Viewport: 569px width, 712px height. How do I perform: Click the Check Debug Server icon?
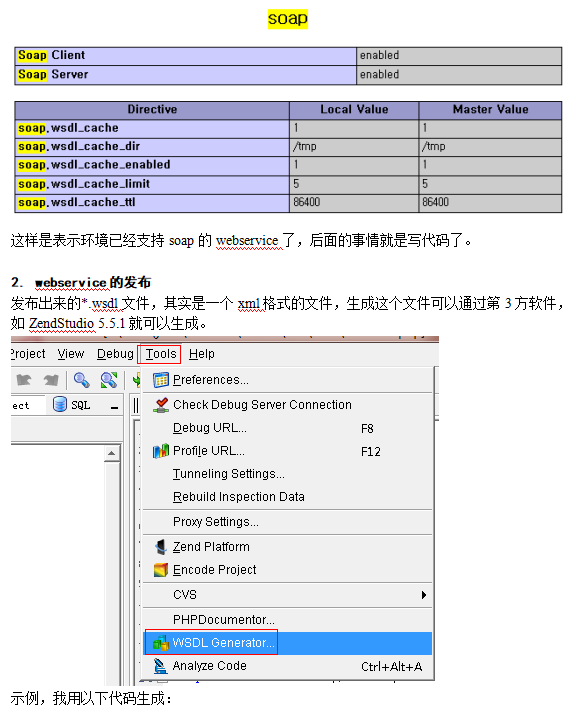click(161, 405)
